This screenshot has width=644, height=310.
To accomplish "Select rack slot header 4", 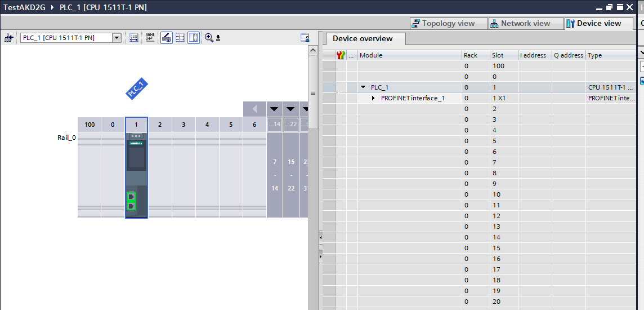I will (207, 125).
